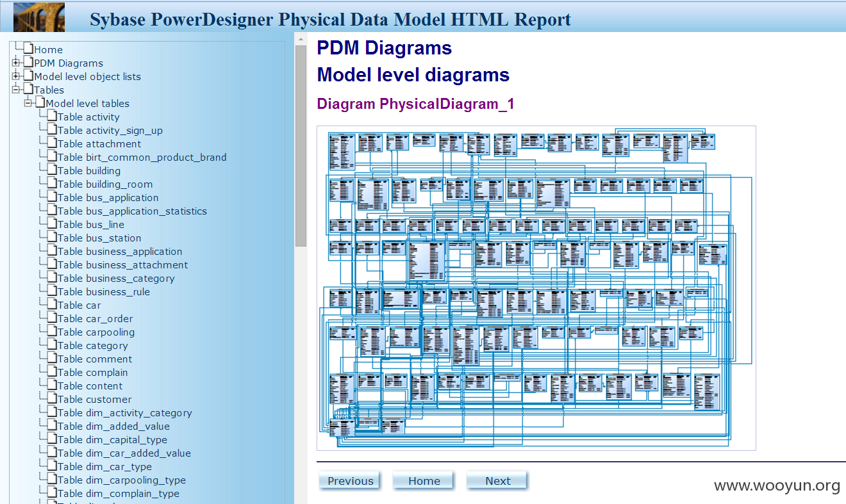The height and width of the screenshot is (504, 846).
Task: Open Table bus_application_statistics
Action: coord(133,211)
